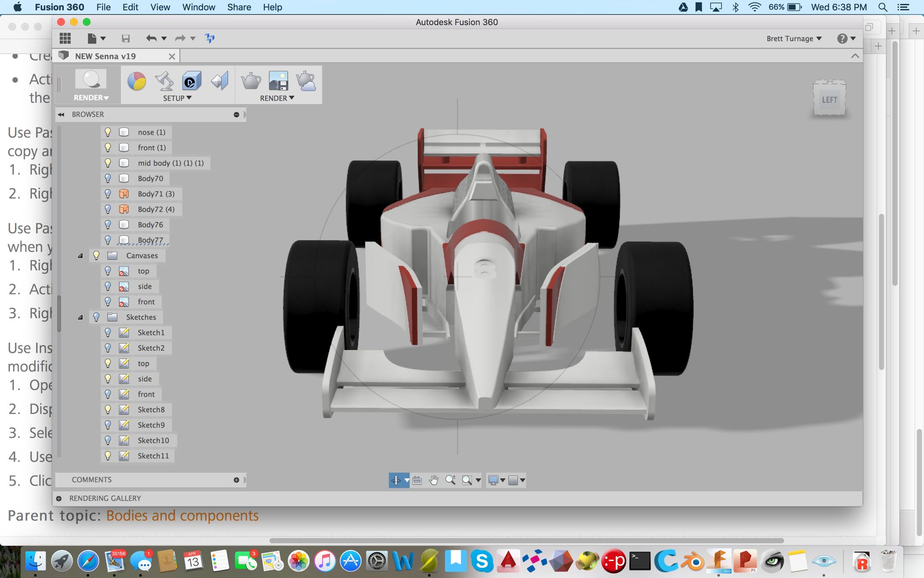This screenshot has height=578, width=924.
Task: Open the Share menu
Action: click(239, 7)
